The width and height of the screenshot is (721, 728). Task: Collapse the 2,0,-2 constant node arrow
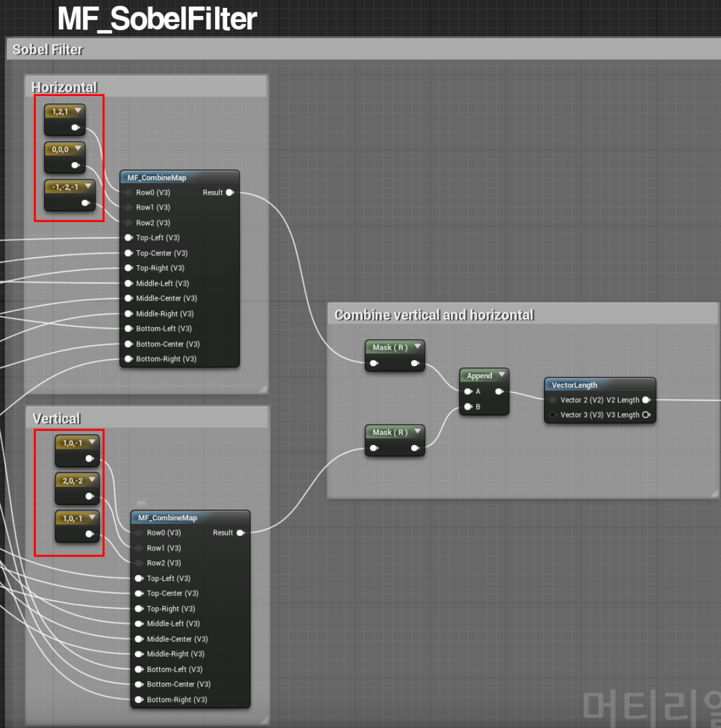pyautogui.click(x=92, y=479)
